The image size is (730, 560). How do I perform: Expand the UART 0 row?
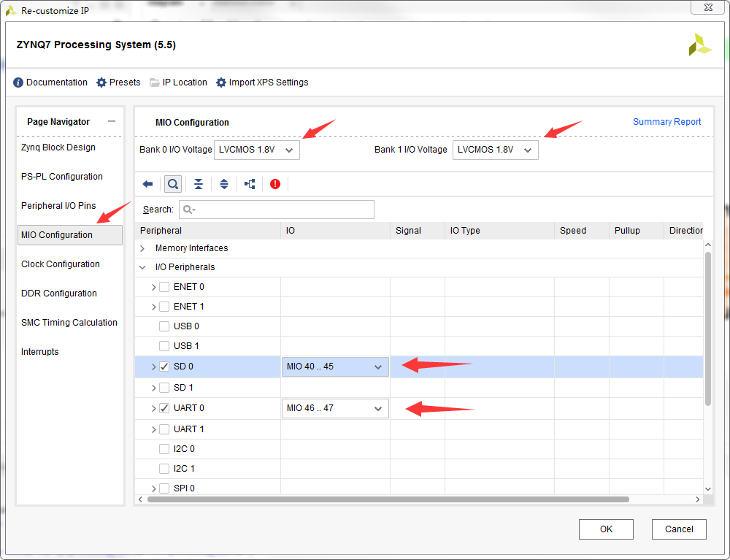153,408
